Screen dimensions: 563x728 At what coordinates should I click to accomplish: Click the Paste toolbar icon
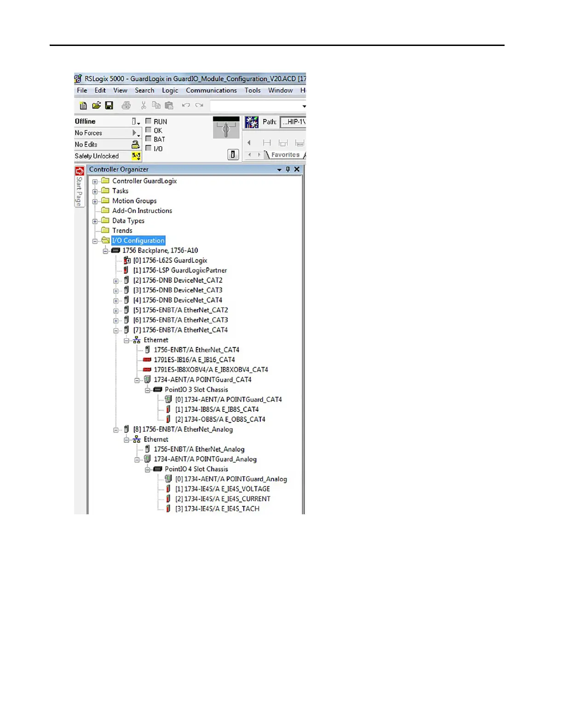pyautogui.click(x=169, y=106)
